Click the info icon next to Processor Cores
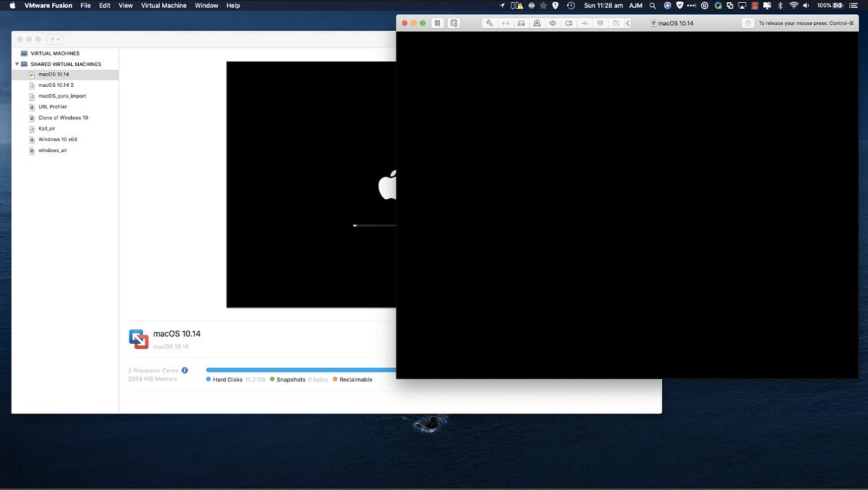868x490 pixels. (x=185, y=370)
